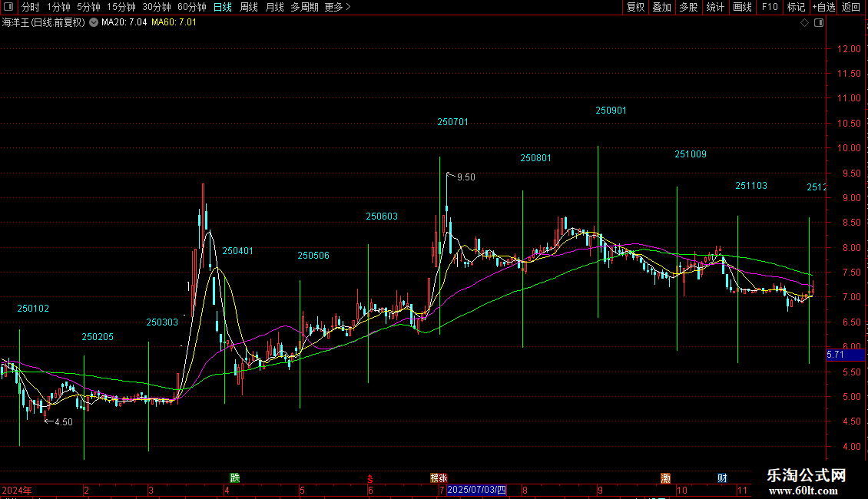Activate the 画线 drawing tools
Screen dimensions: 868x499
[742, 7]
